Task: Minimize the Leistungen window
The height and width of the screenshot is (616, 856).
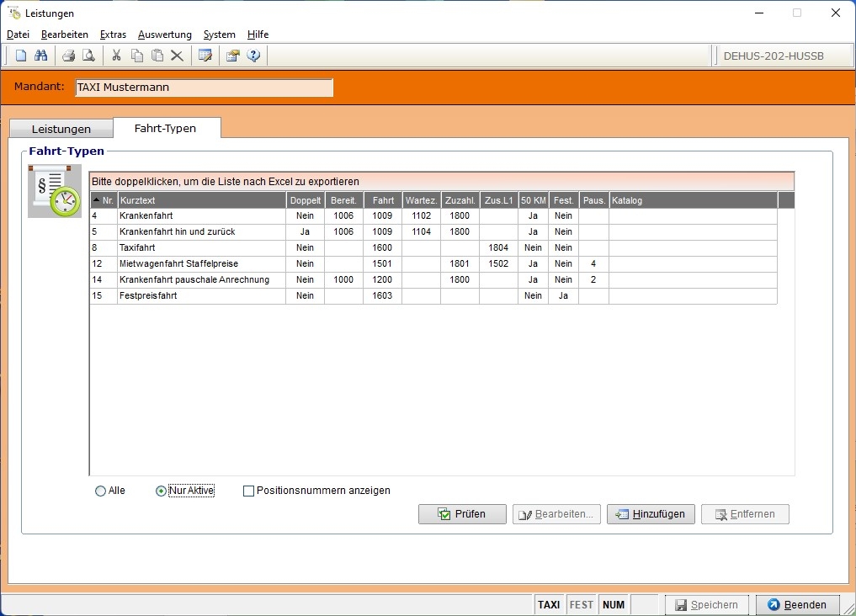Action: (759, 13)
